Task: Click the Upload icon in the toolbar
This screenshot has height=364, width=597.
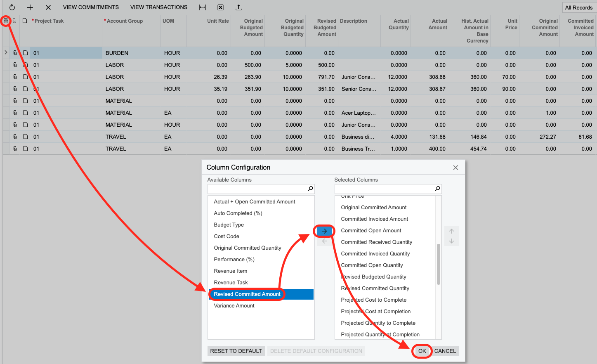Action: click(x=238, y=7)
